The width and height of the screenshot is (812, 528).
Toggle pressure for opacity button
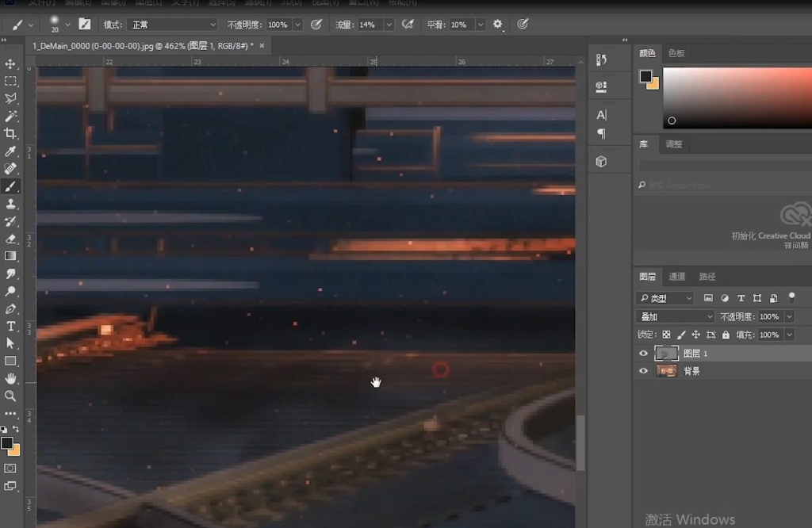pyautogui.click(x=316, y=25)
